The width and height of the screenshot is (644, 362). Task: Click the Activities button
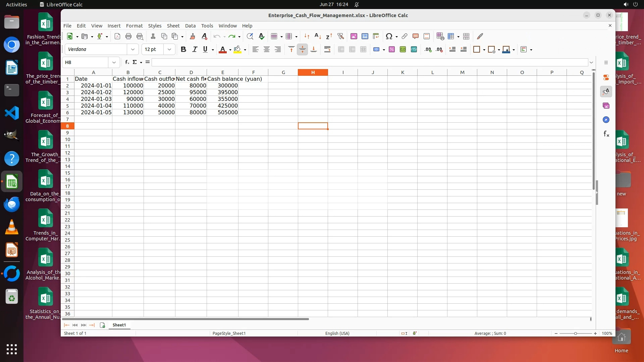point(16,4)
